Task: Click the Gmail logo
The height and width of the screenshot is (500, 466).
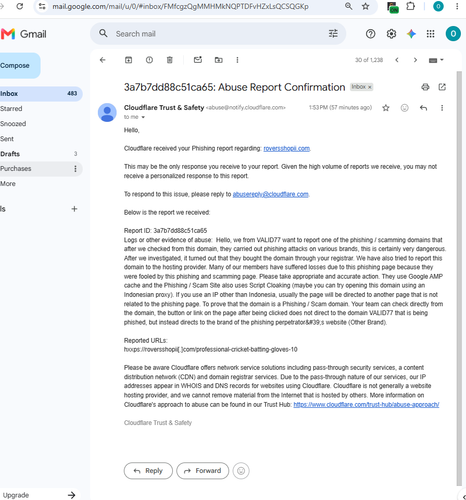Action: click(x=24, y=34)
